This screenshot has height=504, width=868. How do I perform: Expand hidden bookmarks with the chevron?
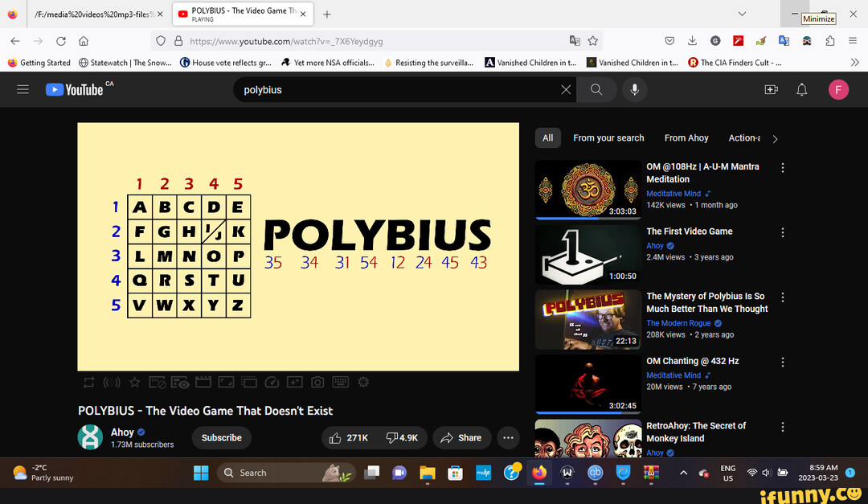click(x=854, y=62)
